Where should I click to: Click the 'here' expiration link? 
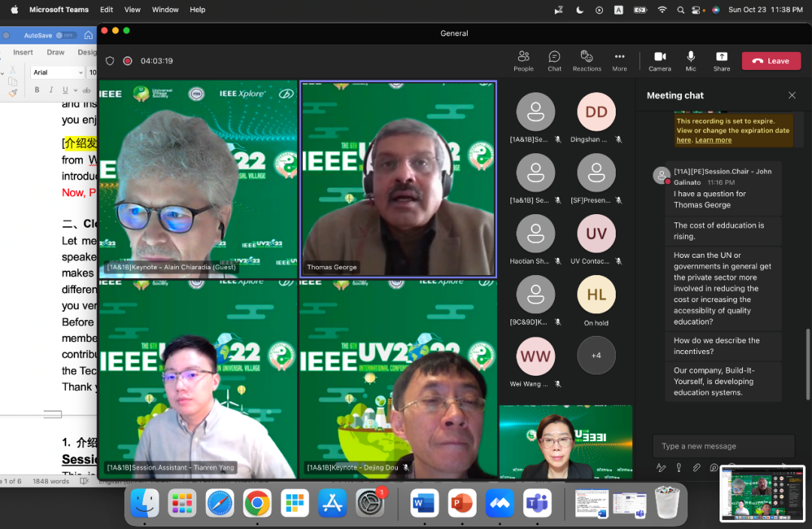point(683,141)
